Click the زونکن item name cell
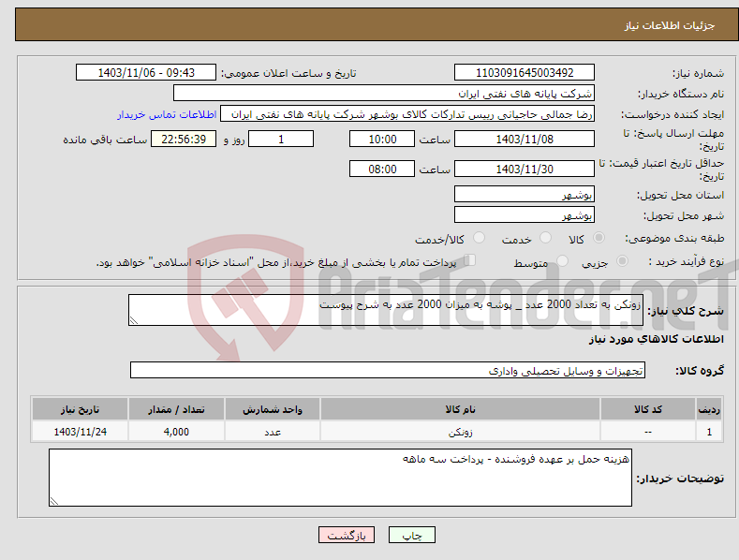Image resolution: width=739 pixels, height=560 pixels. pyautogui.click(x=460, y=432)
